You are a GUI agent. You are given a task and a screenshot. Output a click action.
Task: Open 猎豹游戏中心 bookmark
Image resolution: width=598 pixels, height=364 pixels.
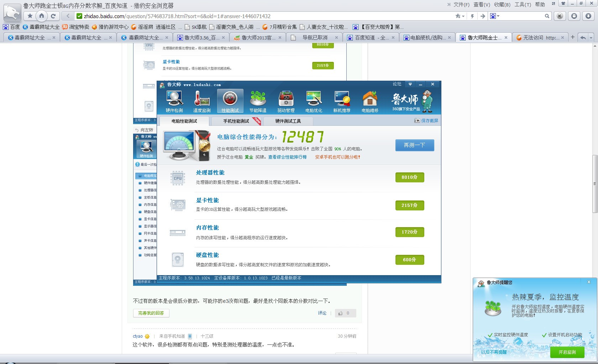click(x=110, y=27)
